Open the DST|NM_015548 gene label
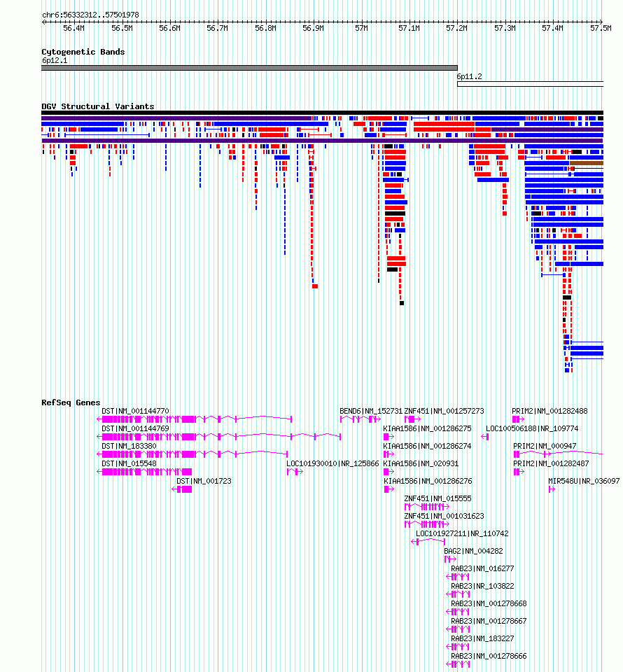The image size is (623, 672). [x=129, y=463]
